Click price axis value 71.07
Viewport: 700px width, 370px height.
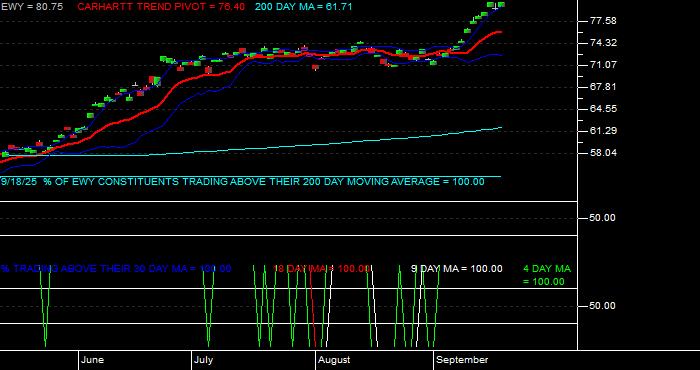[x=603, y=65]
